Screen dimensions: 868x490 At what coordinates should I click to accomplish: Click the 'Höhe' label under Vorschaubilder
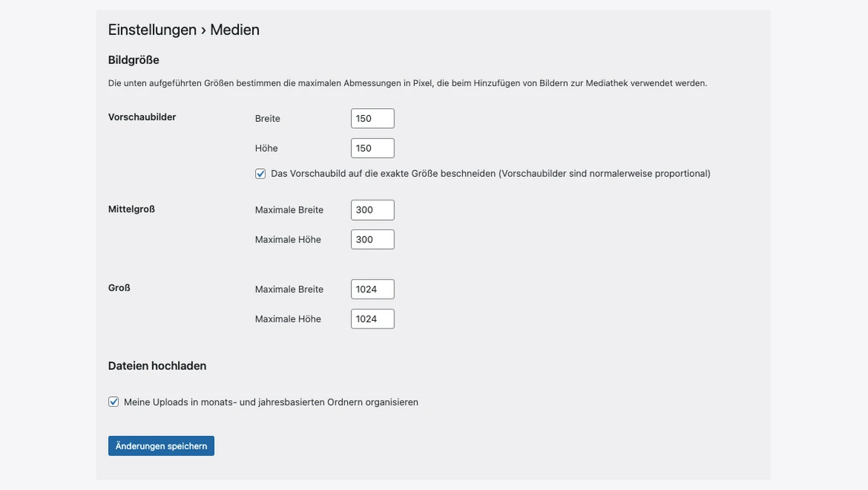pyautogui.click(x=266, y=149)
